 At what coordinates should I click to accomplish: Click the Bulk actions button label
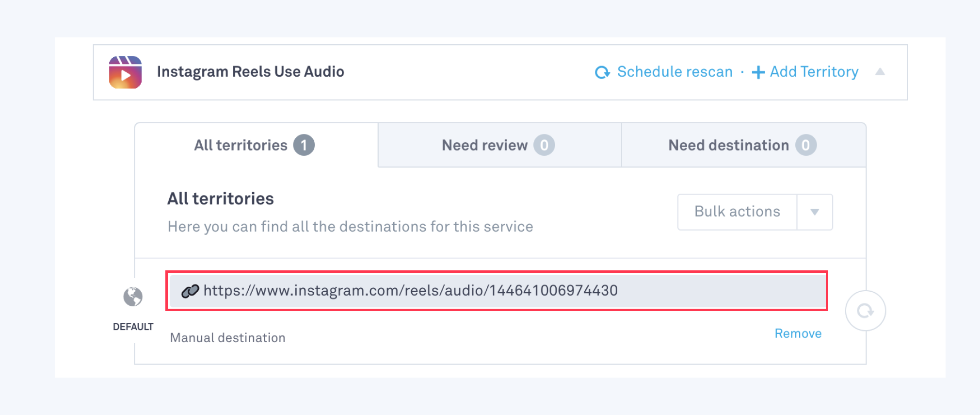737,212
